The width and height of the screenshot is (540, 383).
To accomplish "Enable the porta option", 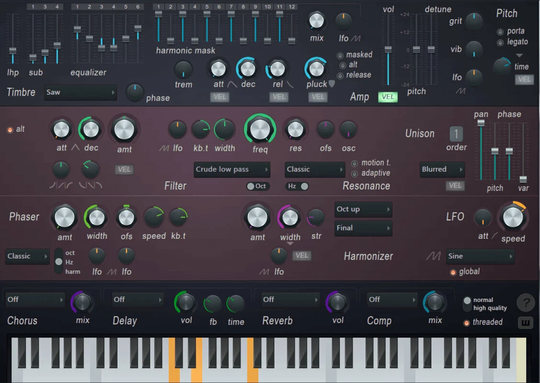I will tap(500, 32).
